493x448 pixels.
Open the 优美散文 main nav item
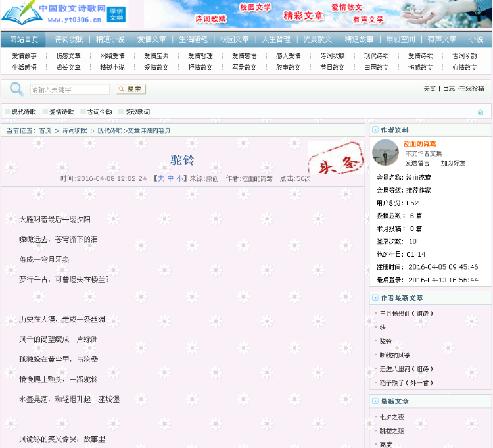(317, 39)
